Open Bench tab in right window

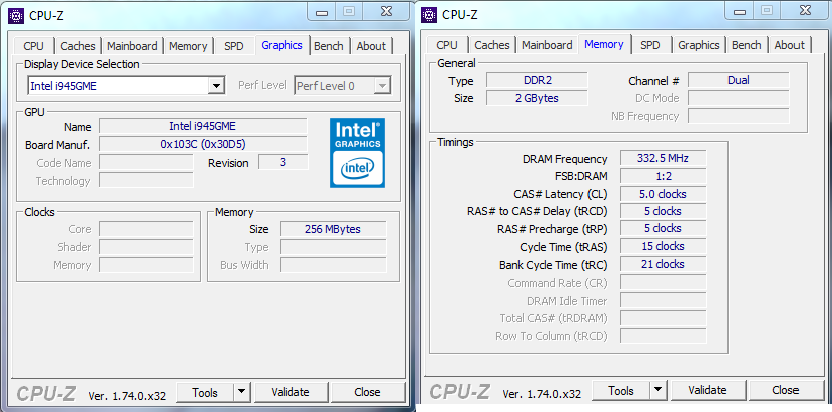747,45
